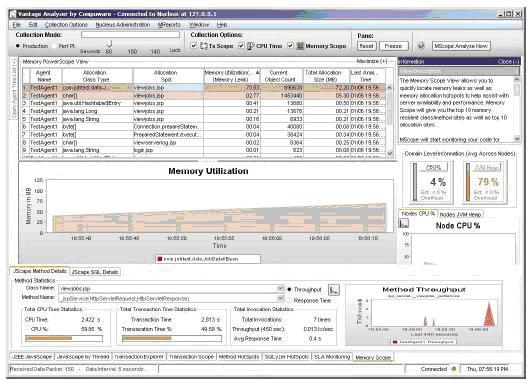
Task: Click the round icon beside MScope Analyze Now
Action: pos(421,46)
